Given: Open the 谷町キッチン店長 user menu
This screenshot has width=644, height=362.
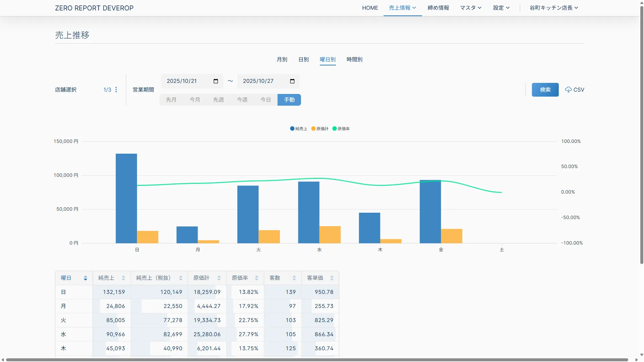Looking at the screenshot, I should coord(553,8).
